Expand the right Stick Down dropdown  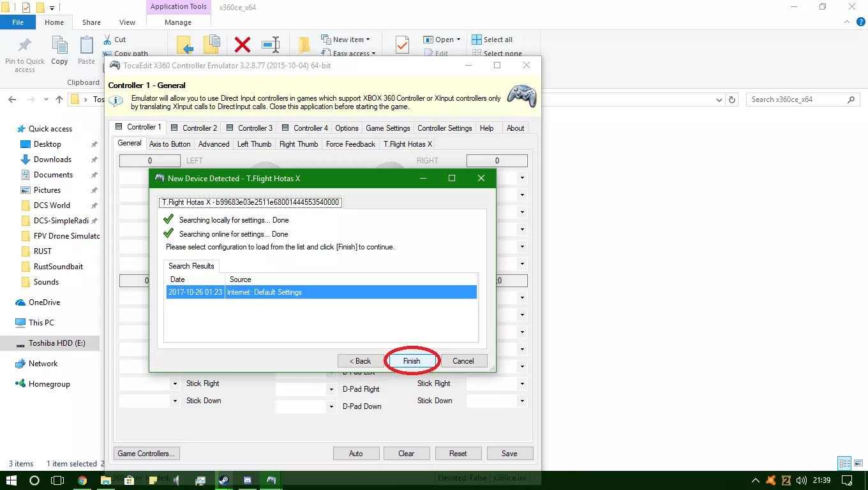(523, 401)
